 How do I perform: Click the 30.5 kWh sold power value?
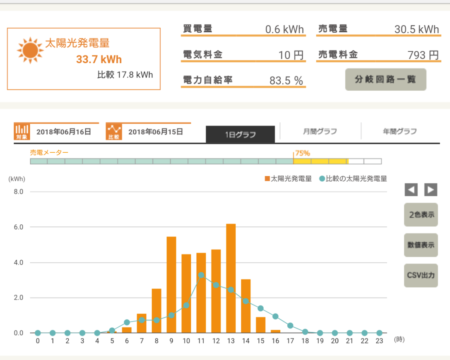(417, 29)
